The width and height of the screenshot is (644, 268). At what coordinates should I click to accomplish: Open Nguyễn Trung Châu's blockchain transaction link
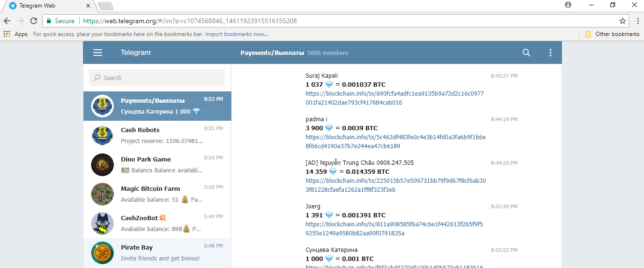[x=396, y=185]
